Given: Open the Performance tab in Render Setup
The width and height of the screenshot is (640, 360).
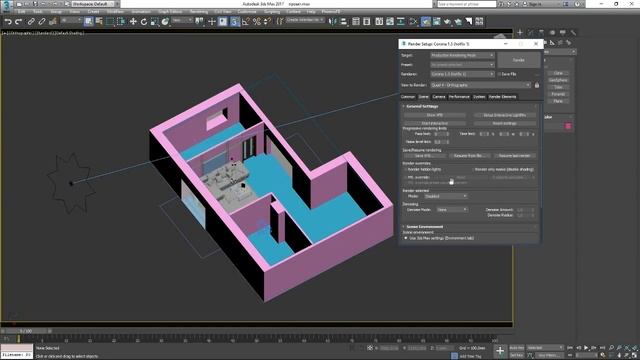Looking at the screenshot, I should [459, 97].
